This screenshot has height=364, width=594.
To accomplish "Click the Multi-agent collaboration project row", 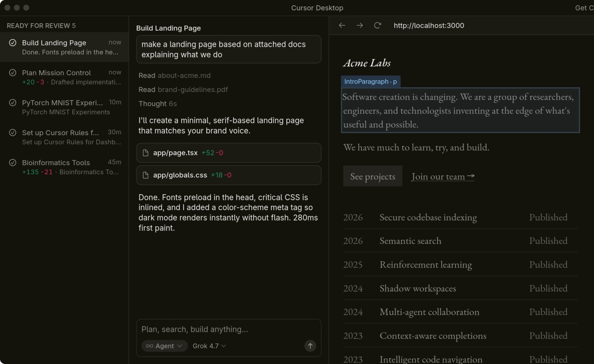I will [x=460, y=312].
